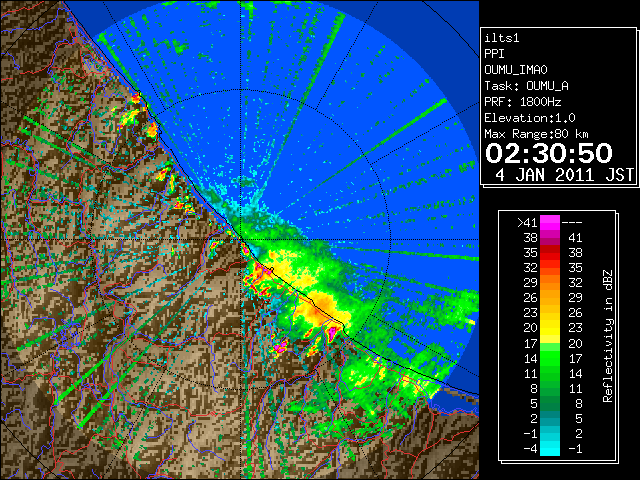
Task: Pick the bright green legend swatch near 14
Action: pyautogui.click(x=550, y=358)
